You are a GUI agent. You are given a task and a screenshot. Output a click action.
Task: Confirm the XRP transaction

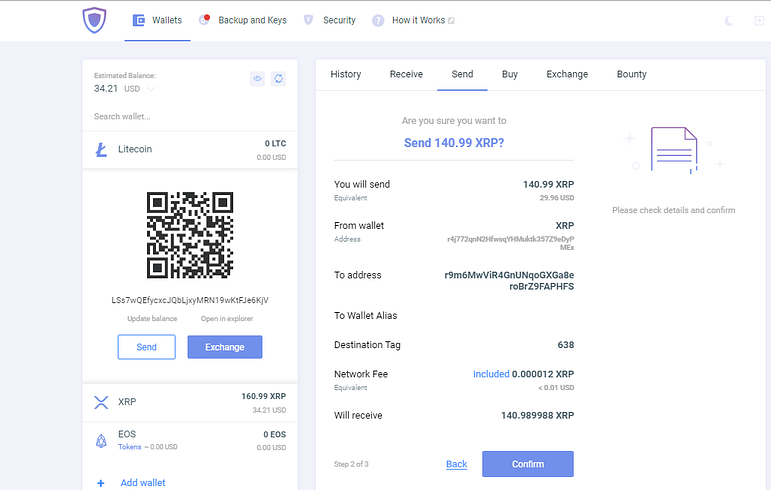[528, 464]
